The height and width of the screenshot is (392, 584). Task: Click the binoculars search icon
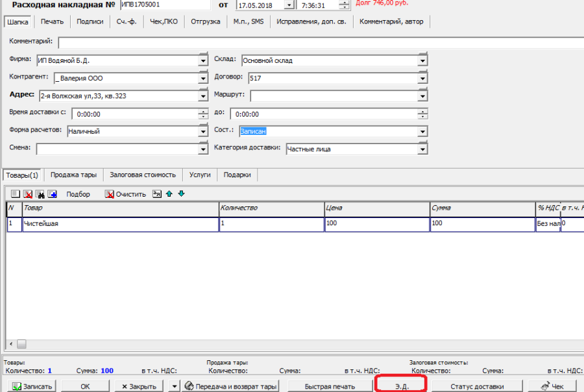(40, 194)
